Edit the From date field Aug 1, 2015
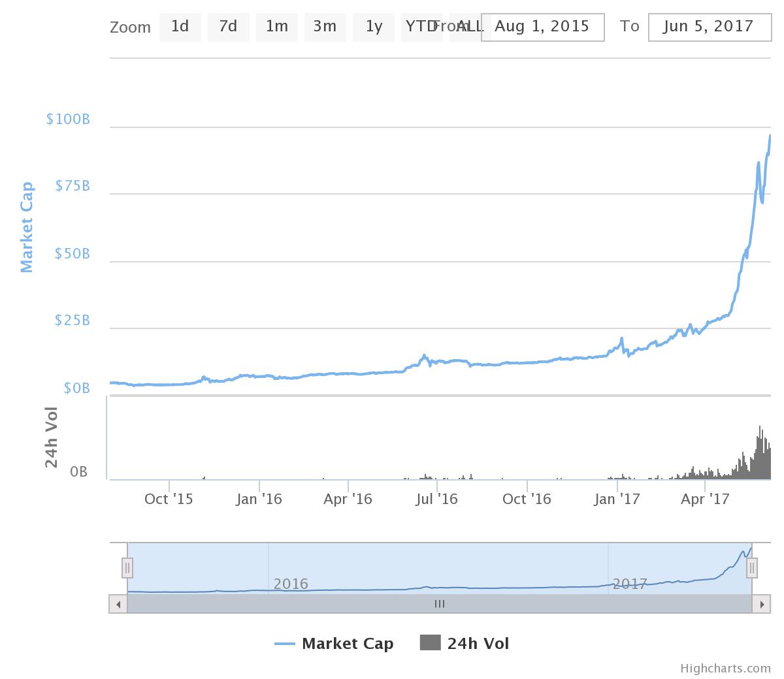784x679 pixels. (543, 27)
